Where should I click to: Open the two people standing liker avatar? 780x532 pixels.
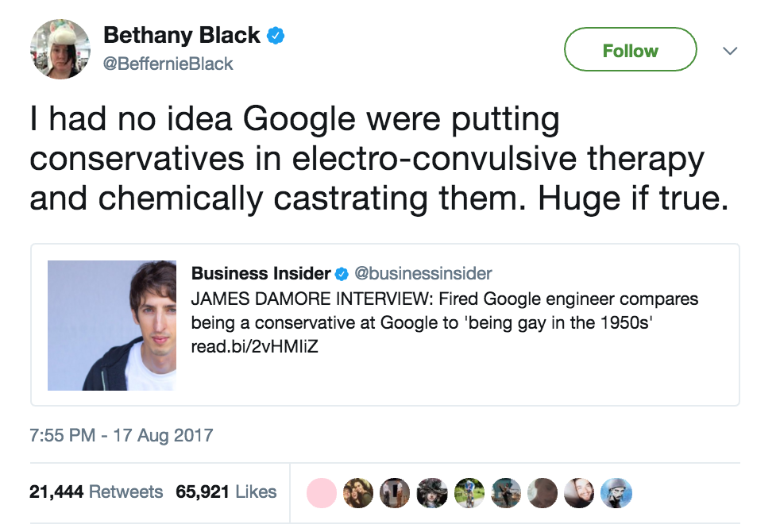coord(395,492)
